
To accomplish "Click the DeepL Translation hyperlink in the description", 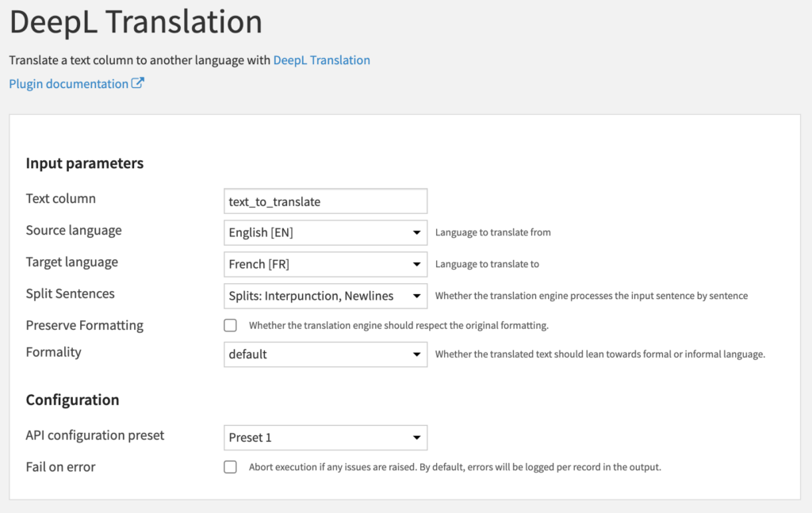I will click(x=321, y=59).
